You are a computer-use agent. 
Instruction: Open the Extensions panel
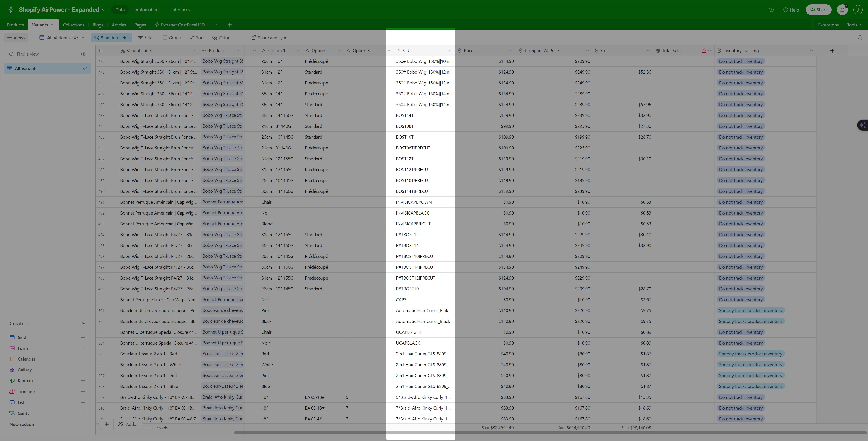pyautogui.click(x=828, y=25)
